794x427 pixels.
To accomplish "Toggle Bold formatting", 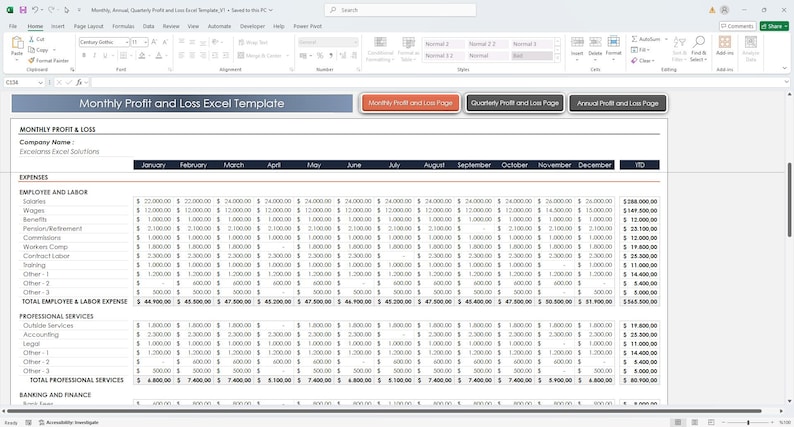I will tap(84, 56).
